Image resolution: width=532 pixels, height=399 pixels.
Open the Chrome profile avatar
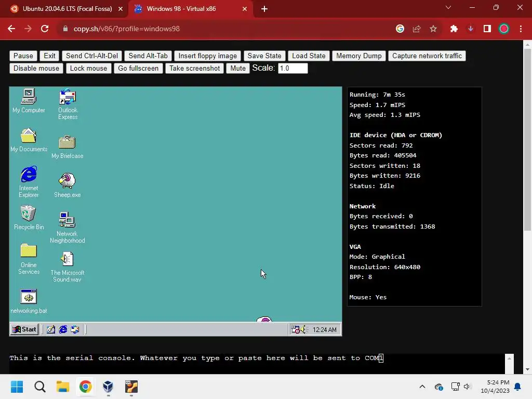click(x=504, y=29)
